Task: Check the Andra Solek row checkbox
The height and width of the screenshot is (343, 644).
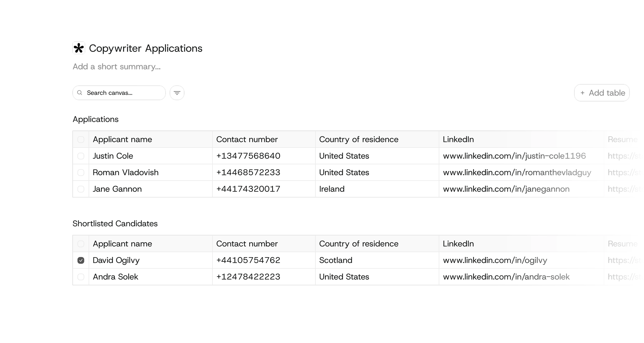Action: tap(81, 277)
